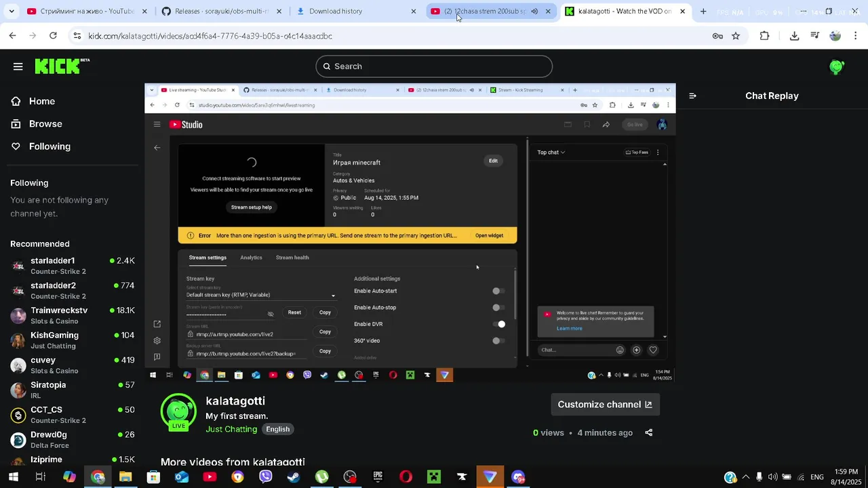Open Epic Games Launcher from taskbar
The width and height of the screenshot is (868, 488).
(378, 477)
